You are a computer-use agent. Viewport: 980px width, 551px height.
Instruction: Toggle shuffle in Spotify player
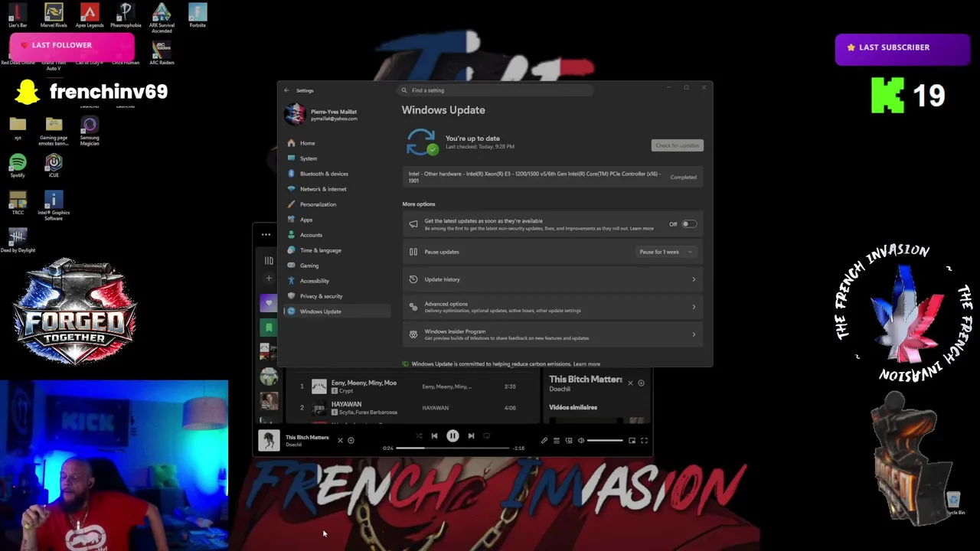pyautogui.click(x=419, y=436)
